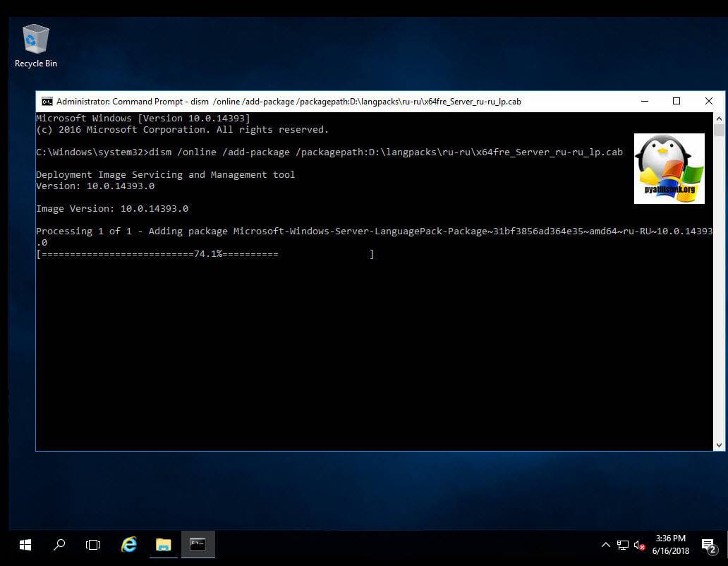This screenshot has height=566, width=728.
Task: Minimize the Command Prompt window
Action: point(644,102)
